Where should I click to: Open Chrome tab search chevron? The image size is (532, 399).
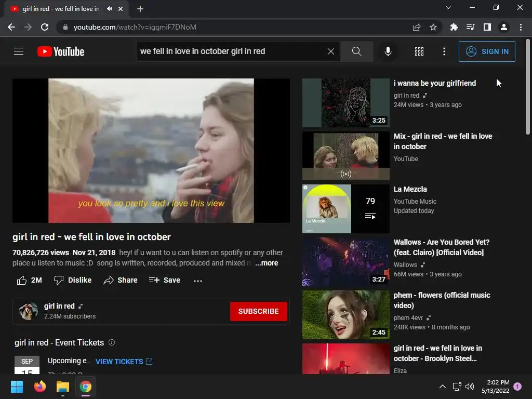[448, 7]
